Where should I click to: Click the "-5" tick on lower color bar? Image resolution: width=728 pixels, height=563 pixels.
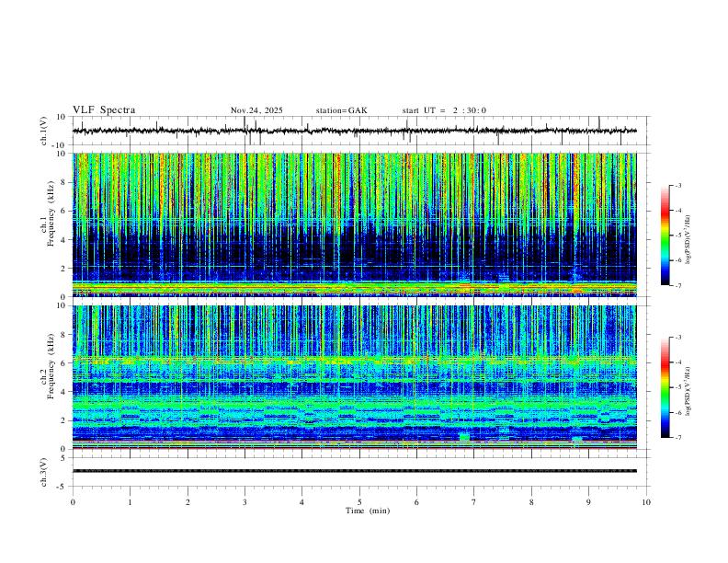677,387
